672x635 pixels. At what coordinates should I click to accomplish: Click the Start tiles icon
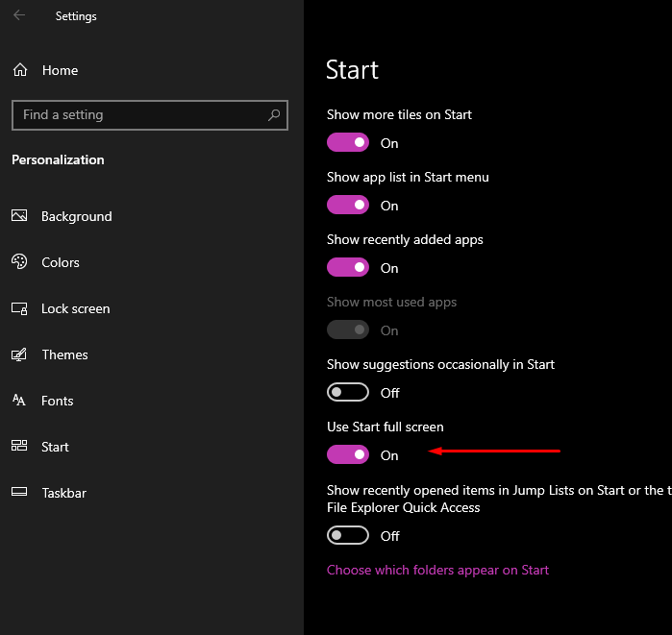[x=19, y=447]
